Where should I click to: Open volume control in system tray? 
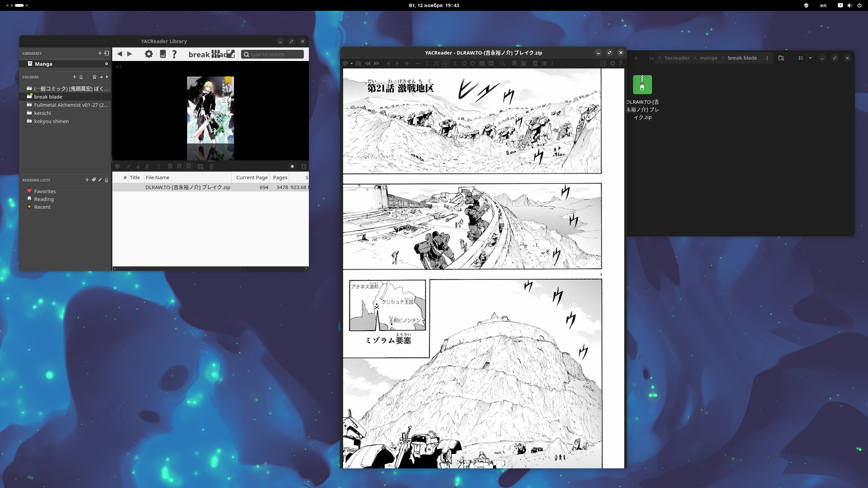point(850,5)
